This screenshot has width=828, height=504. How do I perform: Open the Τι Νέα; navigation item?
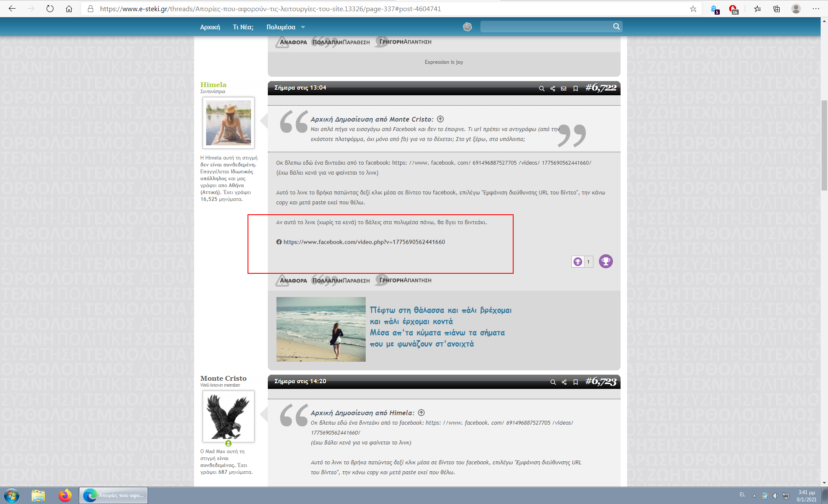pos(243,27)
